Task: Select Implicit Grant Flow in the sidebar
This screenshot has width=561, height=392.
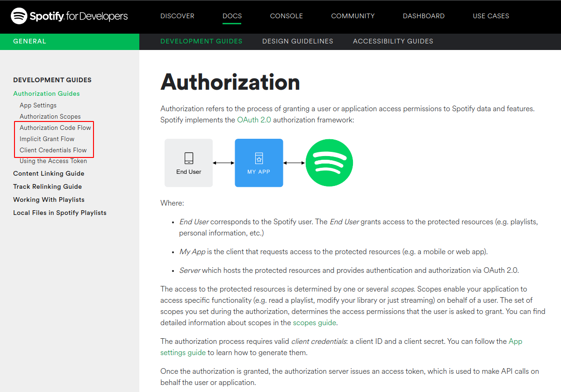Action: (47, 139)
